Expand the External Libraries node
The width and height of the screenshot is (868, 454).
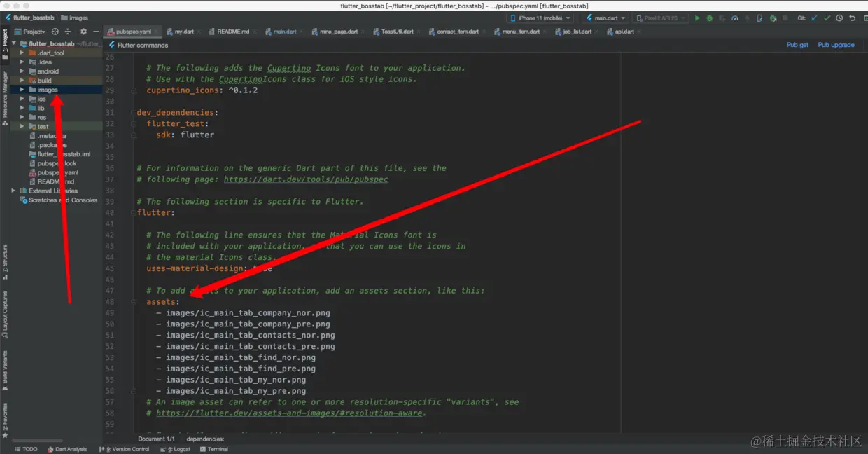coord(14,191)
